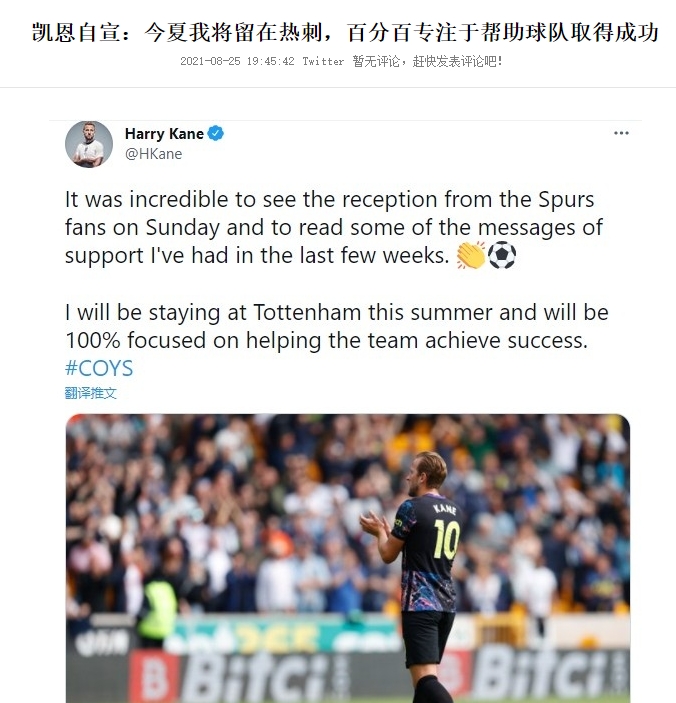The height and width of the screenshot is (703, 676).
Task: Open the Harry Kane display name
Action: (x=164, y=134)
